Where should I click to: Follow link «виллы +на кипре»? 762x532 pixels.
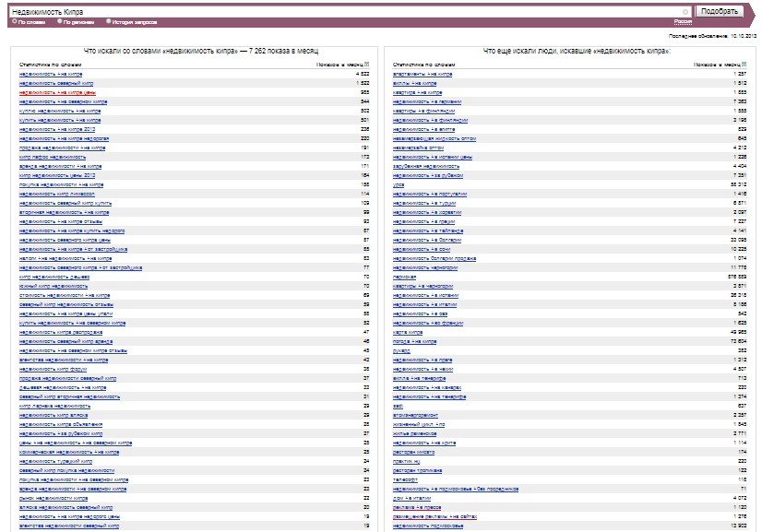(414, 84)
